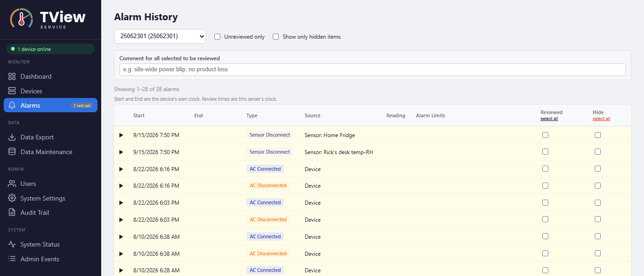644x276 pixels.
Task: Click the Users people icon
Action: click(x=12, y=184)
